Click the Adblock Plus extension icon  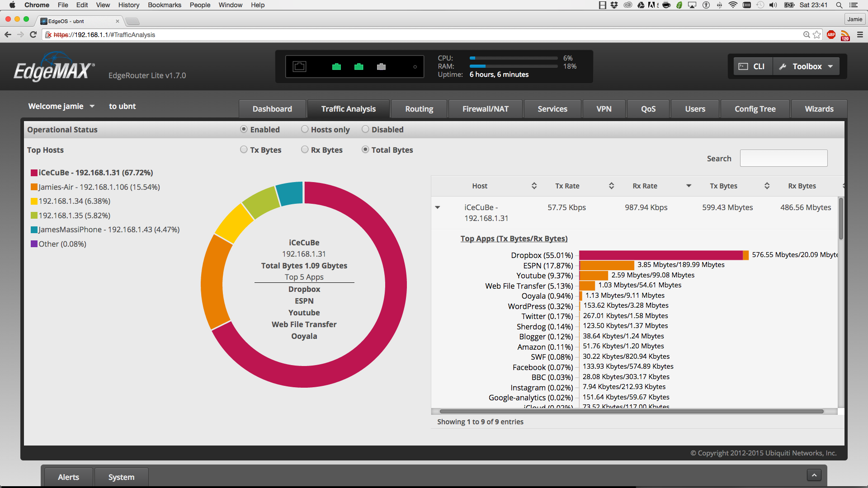tap(831, 35)
